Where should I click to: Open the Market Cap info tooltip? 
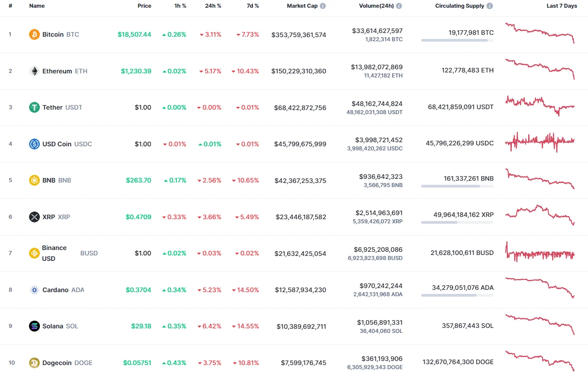tap(322, 6)
